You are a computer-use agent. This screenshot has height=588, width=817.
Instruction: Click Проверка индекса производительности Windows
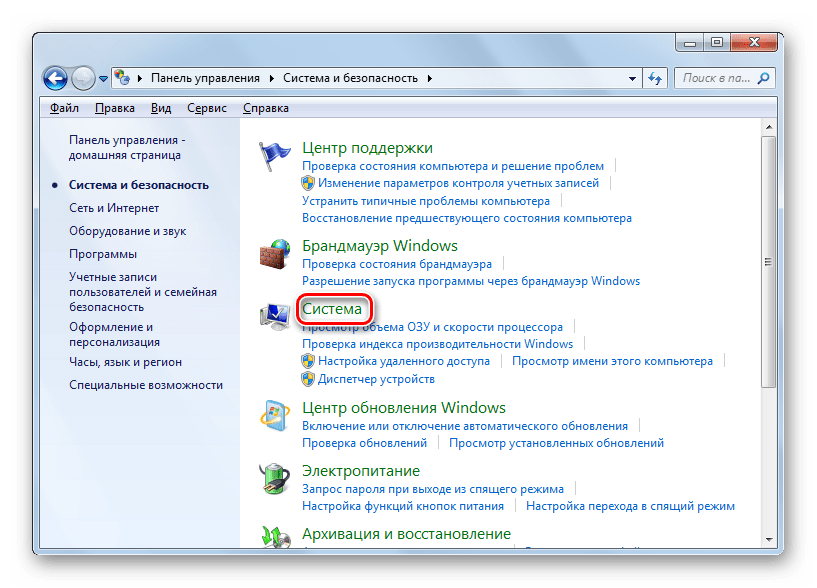(x=438, y=344)
